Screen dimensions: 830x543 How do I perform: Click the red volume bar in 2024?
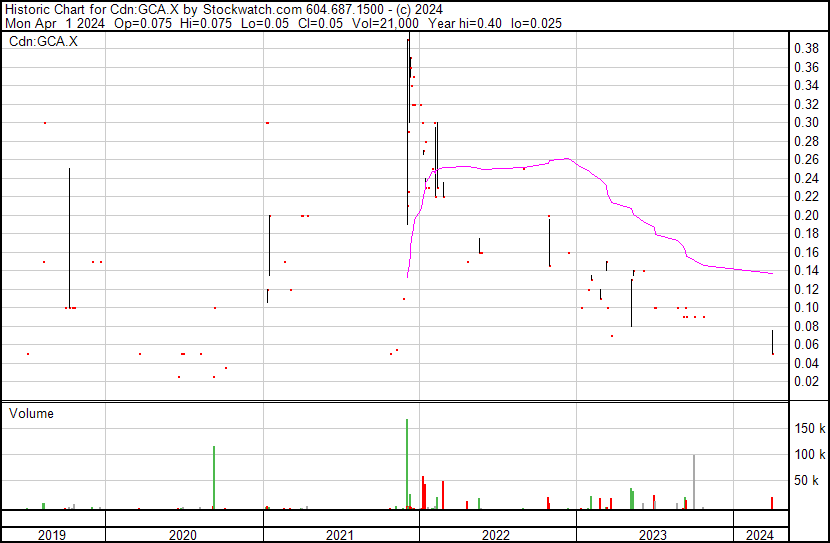pyautogui.click(x=772, y=503)
